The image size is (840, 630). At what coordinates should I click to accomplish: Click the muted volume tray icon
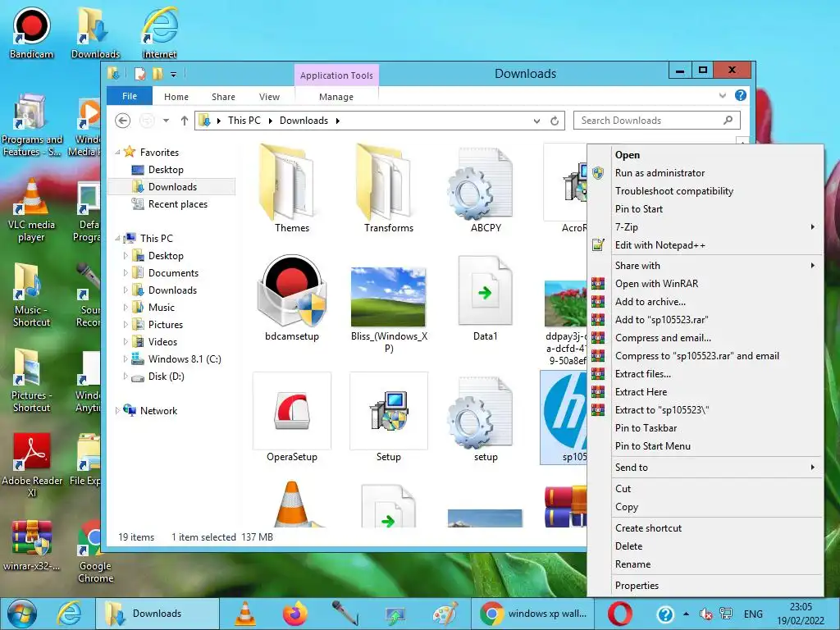705,614
